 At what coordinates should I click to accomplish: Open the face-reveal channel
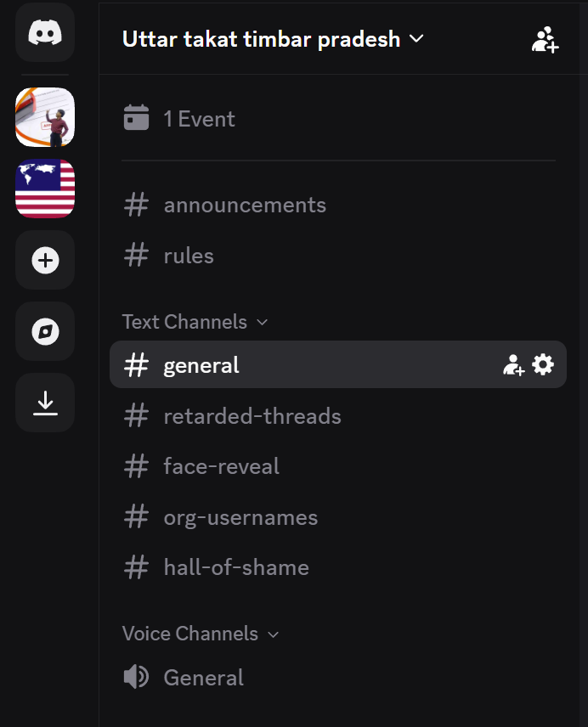219,466
